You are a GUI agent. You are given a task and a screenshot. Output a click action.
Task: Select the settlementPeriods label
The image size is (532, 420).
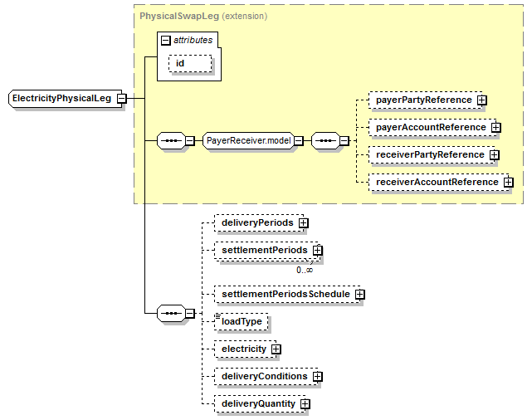264,251
